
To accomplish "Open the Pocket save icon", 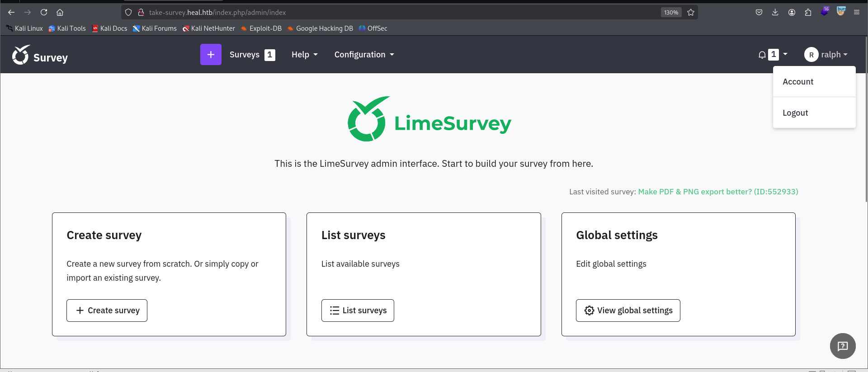I will click(x=759, y=12).
